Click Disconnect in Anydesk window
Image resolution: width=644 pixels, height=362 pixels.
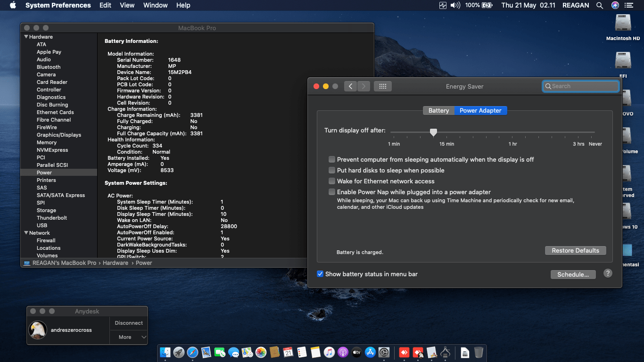tap(129, 323)
